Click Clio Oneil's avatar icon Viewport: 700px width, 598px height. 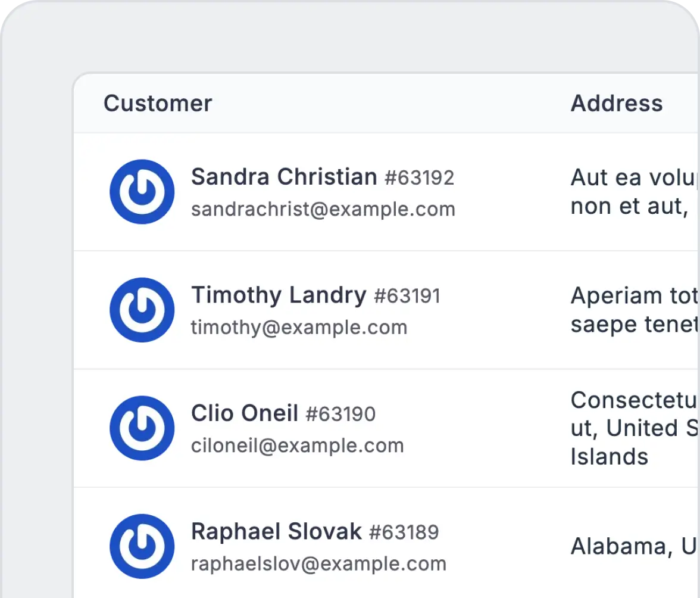[x=142, y=428]
